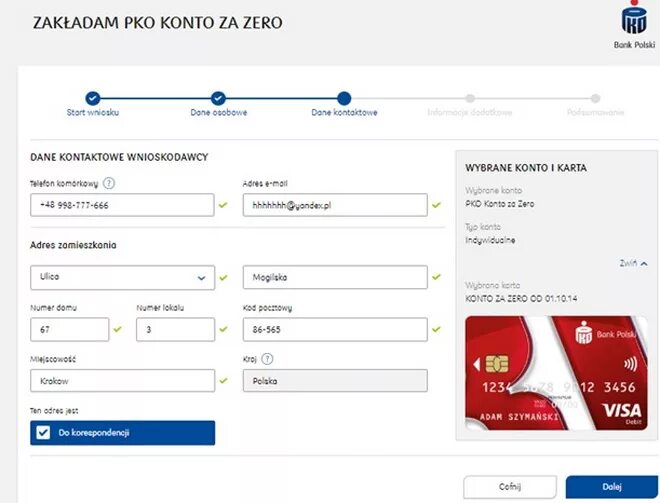Go to the Dane kontaktowe step
This screenshot has width=660, height=503.
(x=344, y=98)
